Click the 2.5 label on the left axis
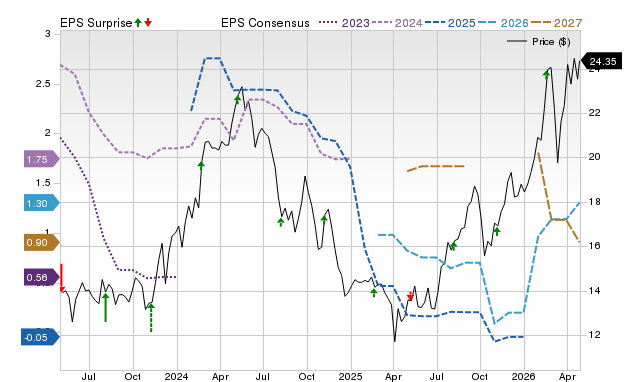Screen dimensions: 640x382 pos(43,84)
